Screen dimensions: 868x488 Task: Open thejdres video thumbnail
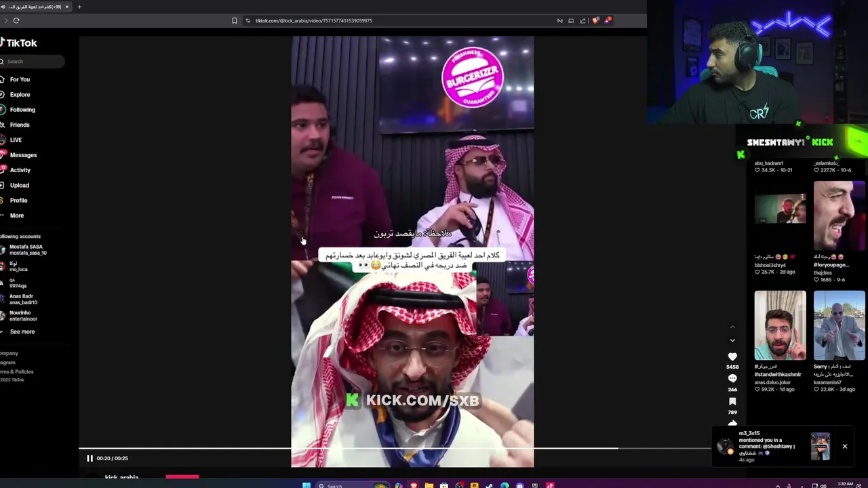(840, 216)
